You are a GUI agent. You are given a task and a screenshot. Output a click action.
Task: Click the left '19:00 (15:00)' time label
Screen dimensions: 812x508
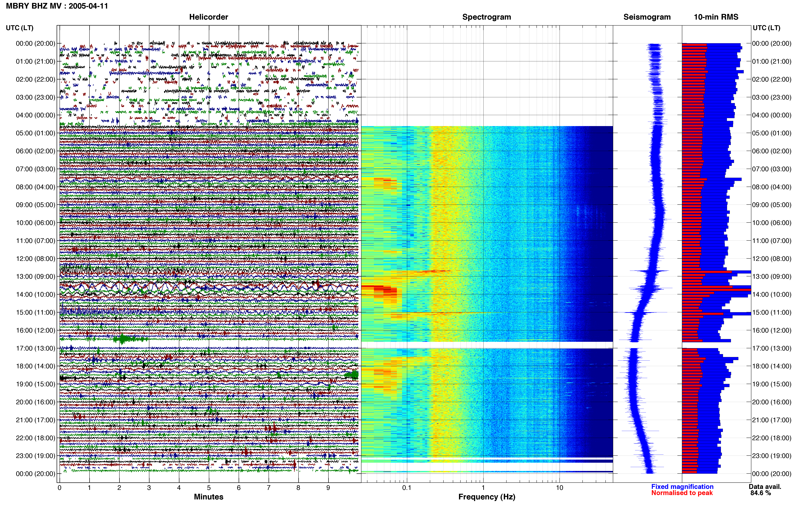pyautogui.click(x=36, y=384)
